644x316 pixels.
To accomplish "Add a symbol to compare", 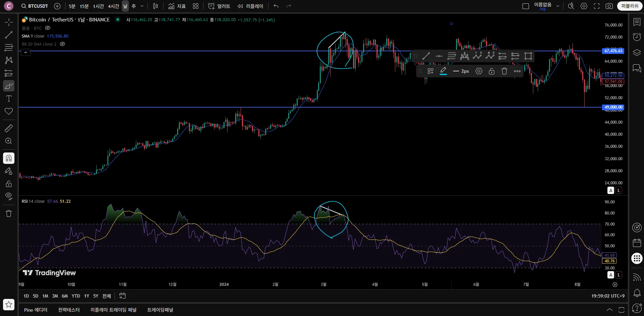I will 57,6.
